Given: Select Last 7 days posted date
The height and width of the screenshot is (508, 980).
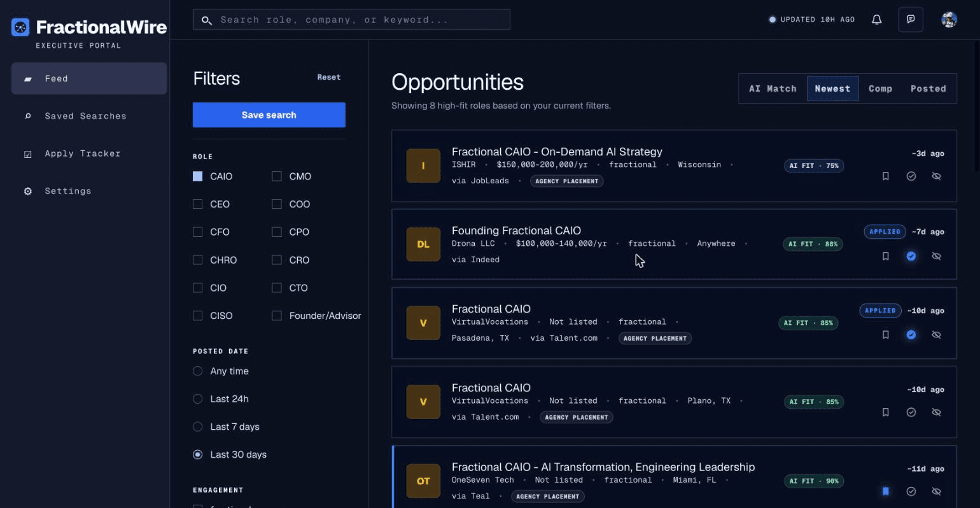Looking at the screenshot, I should (198, 427).
